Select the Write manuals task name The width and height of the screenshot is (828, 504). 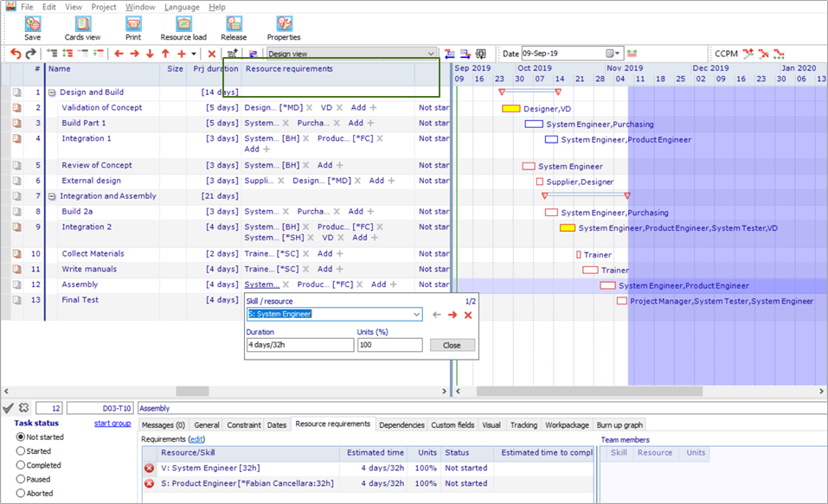[x=89, y=269]
